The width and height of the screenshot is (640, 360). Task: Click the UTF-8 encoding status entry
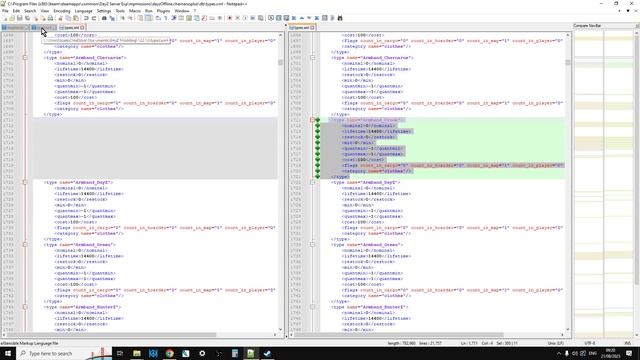[x=591, y=343]
